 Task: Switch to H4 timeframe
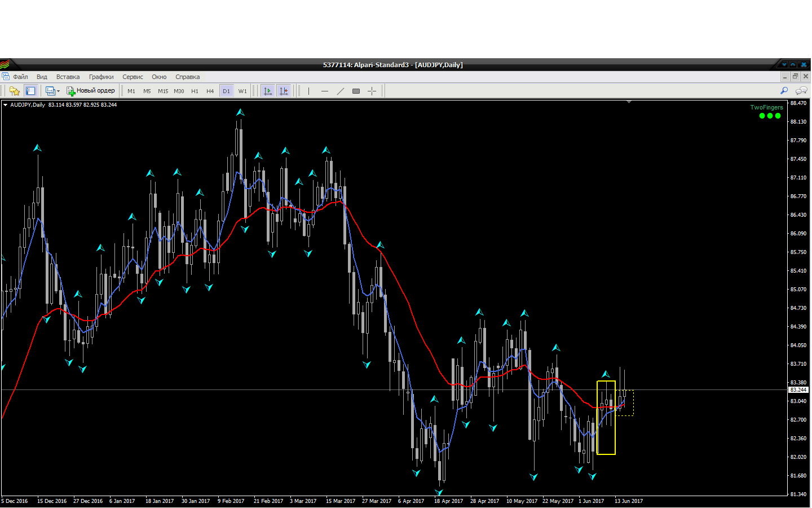click(210, 91)
